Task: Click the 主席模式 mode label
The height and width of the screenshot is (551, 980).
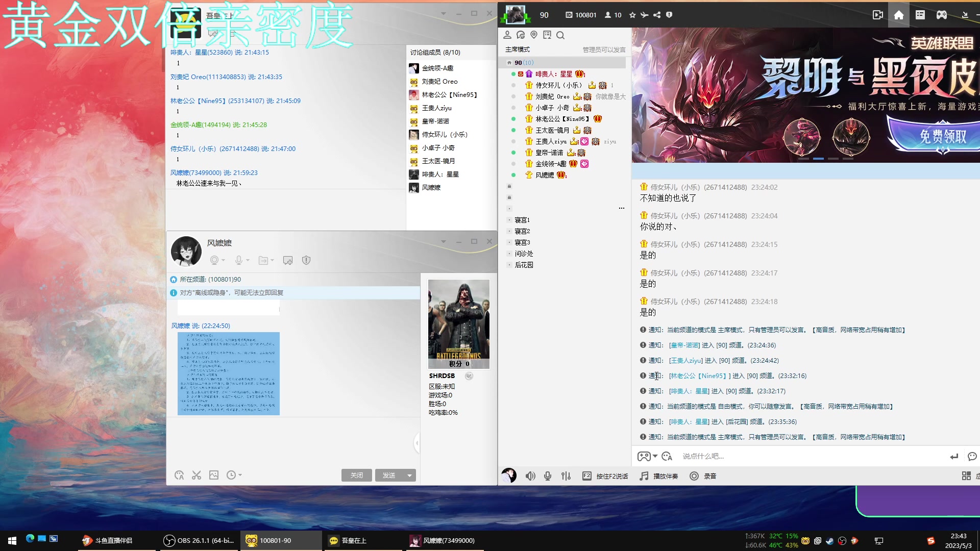Action: coord(518,49)
